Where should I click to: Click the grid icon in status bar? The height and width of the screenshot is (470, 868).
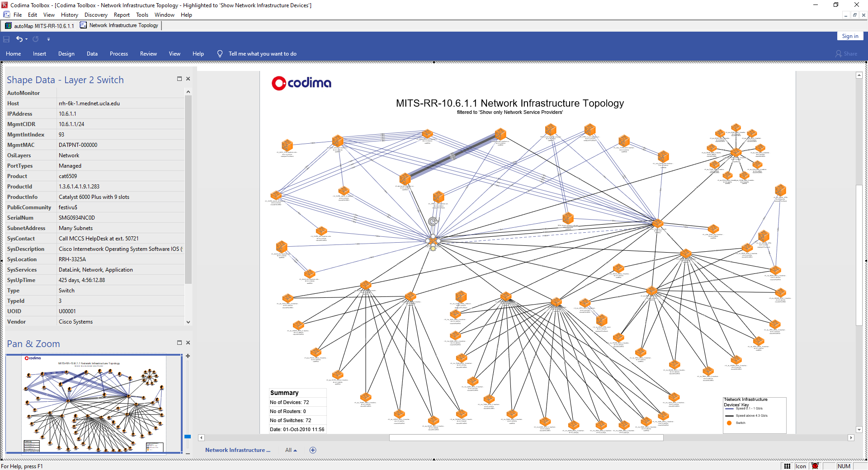click(x=787, y=466)
